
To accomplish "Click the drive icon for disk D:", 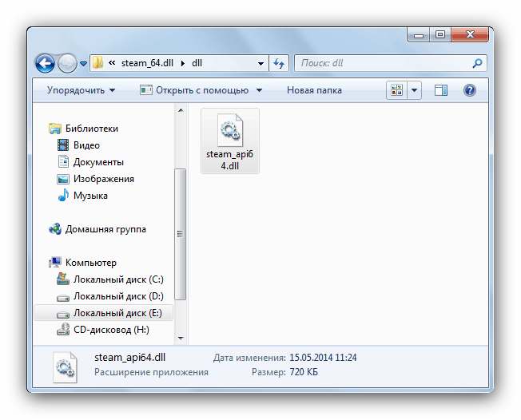I will point(63,298).
